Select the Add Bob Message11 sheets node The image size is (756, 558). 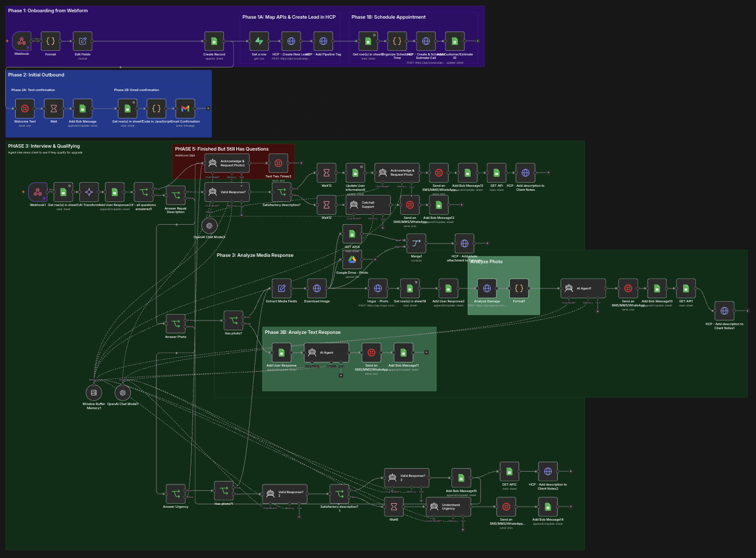coord(403,353)
